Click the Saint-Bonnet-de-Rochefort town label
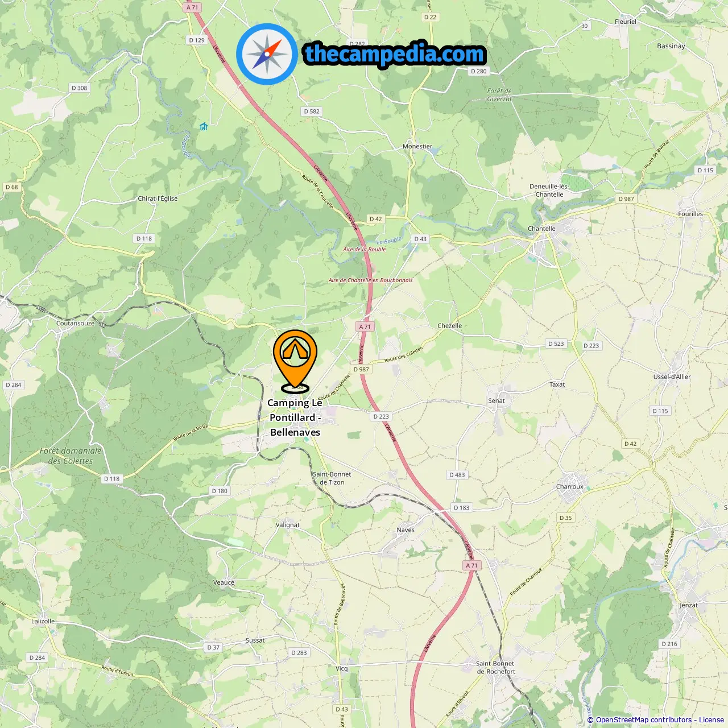 coord(496,668)
